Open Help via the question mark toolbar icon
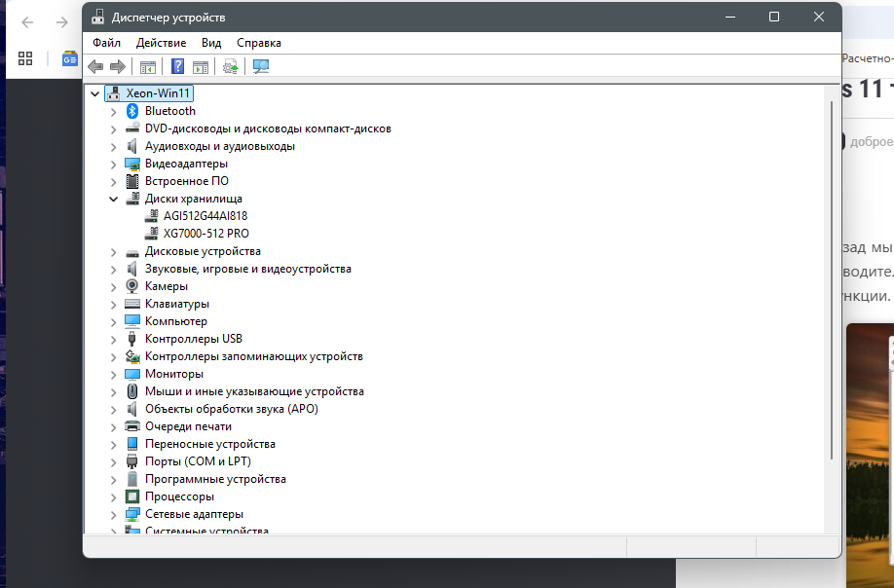 [x=178, y=66]
